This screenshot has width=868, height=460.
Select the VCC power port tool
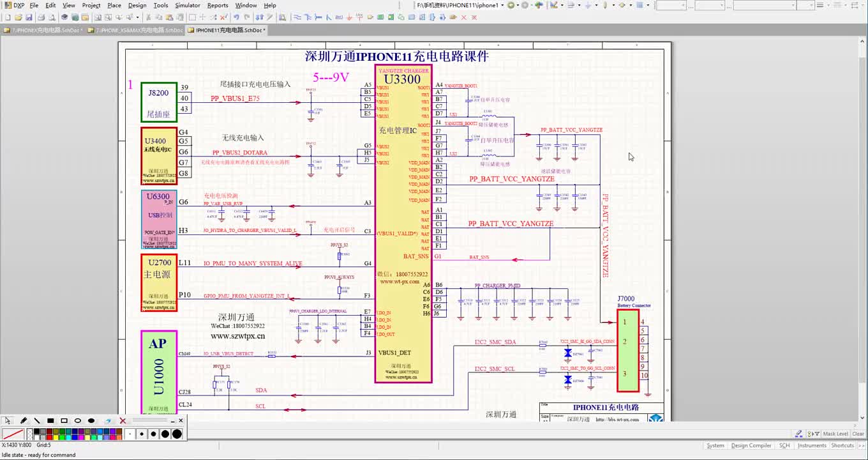(x=359, y=17)
